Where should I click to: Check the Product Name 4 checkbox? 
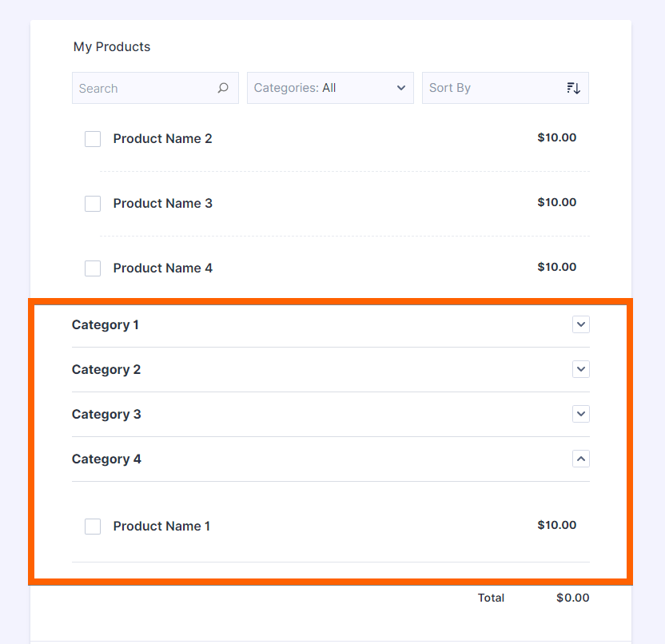93,268
